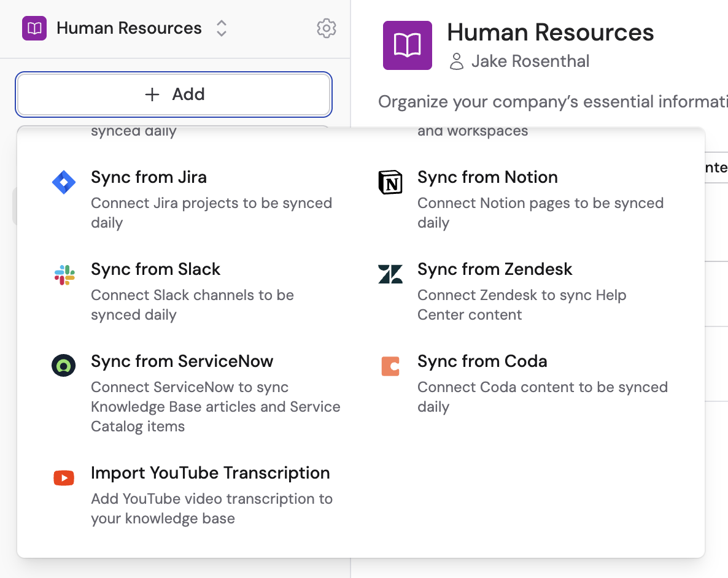Choose Sync from Jira in the menu
Image resolution: width=728 pixels, height=578 pixels.
[x=149, y=177]
